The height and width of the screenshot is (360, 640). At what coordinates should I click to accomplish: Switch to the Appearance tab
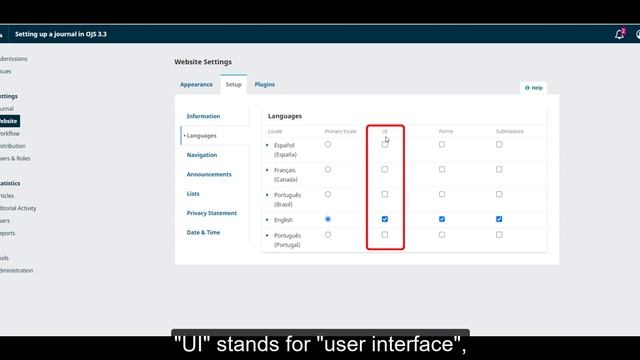tap(196, 84)
